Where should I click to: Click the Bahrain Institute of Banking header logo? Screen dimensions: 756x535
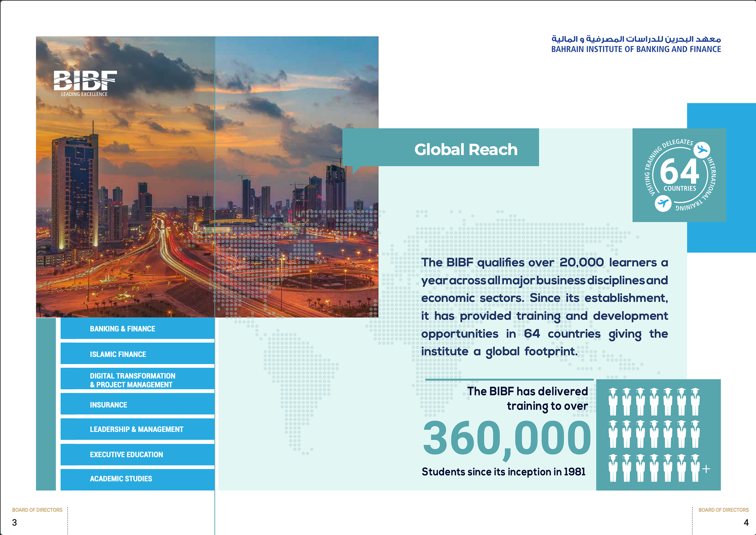pyautogui.click(x=636, y=44)
